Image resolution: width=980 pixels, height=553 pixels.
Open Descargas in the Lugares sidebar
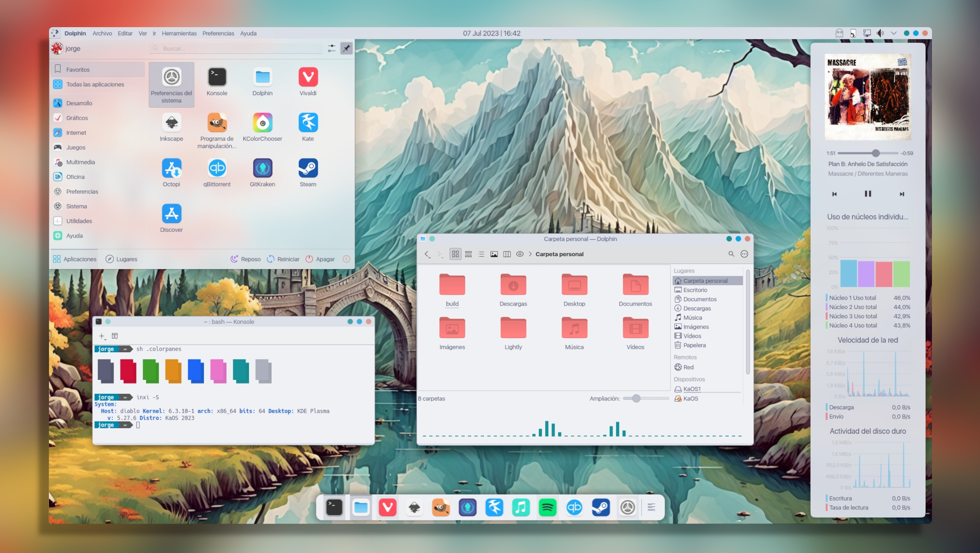(697, 309)
